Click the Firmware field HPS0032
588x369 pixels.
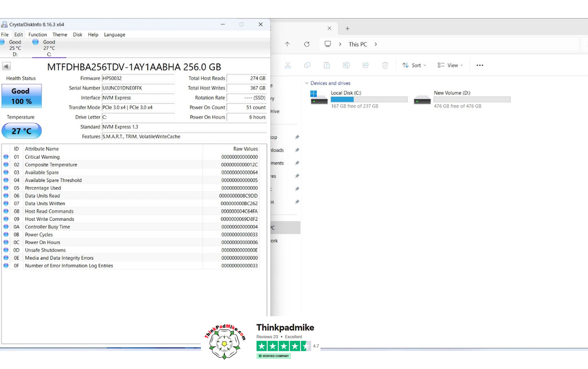(138, 78)
